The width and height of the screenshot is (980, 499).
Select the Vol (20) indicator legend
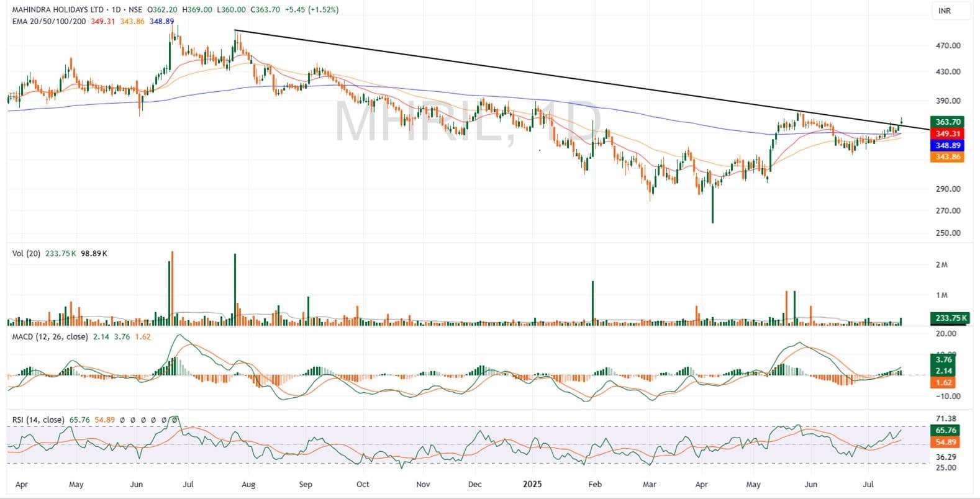(x=27, y=254)
